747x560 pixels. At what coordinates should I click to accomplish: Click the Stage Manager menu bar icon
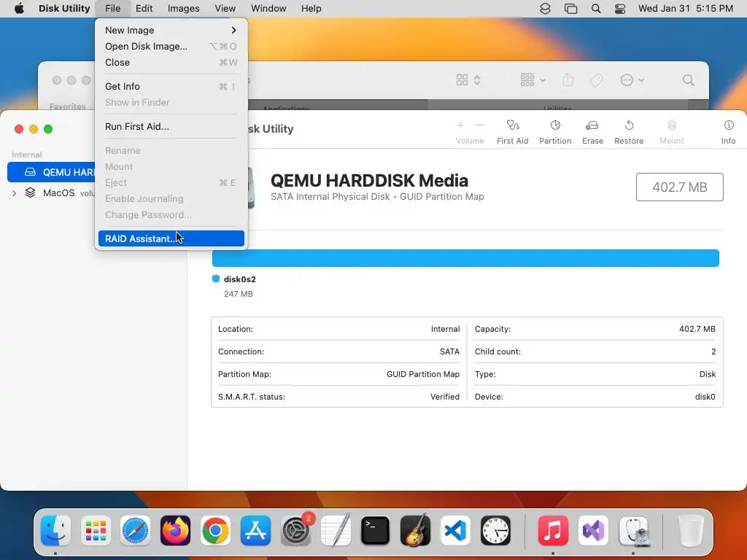tap(570, 9)
